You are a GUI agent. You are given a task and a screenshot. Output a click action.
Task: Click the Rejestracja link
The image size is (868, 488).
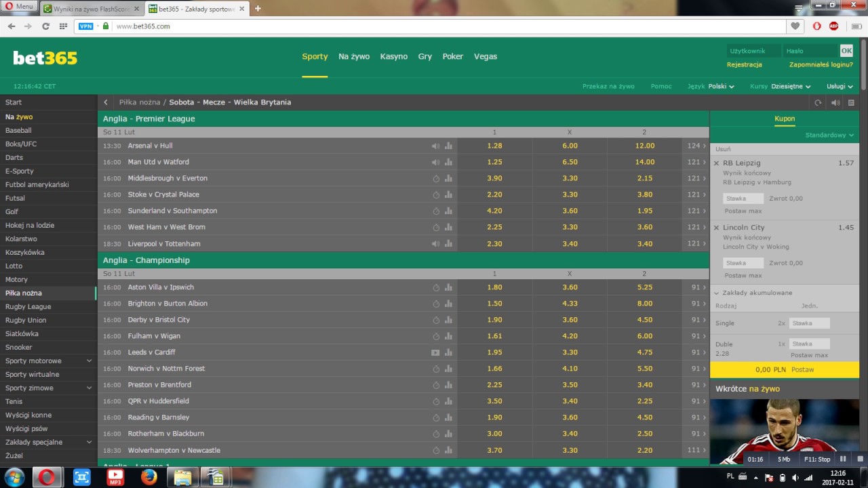pyautogui.click(x=745, y=65)
